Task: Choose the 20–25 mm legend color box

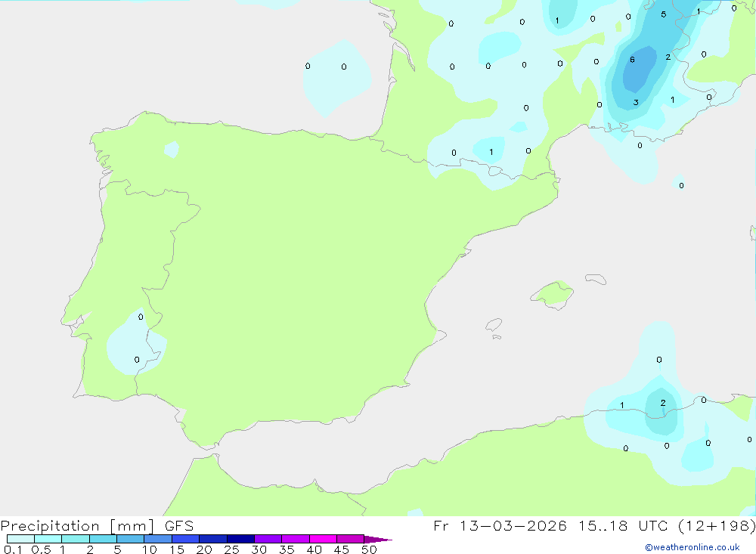Action: click(x=213, y=539)
